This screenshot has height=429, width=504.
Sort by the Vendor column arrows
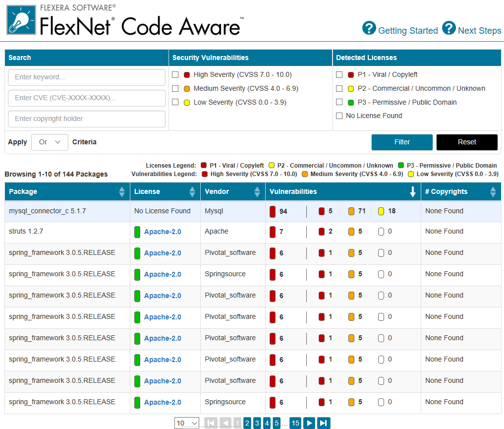point(257,192)
